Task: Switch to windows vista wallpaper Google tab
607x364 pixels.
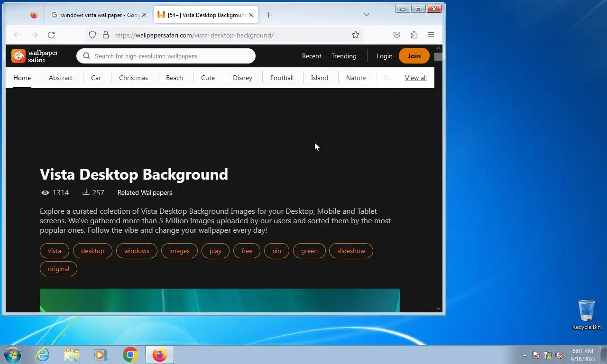Action: click(x=99, y=15)
